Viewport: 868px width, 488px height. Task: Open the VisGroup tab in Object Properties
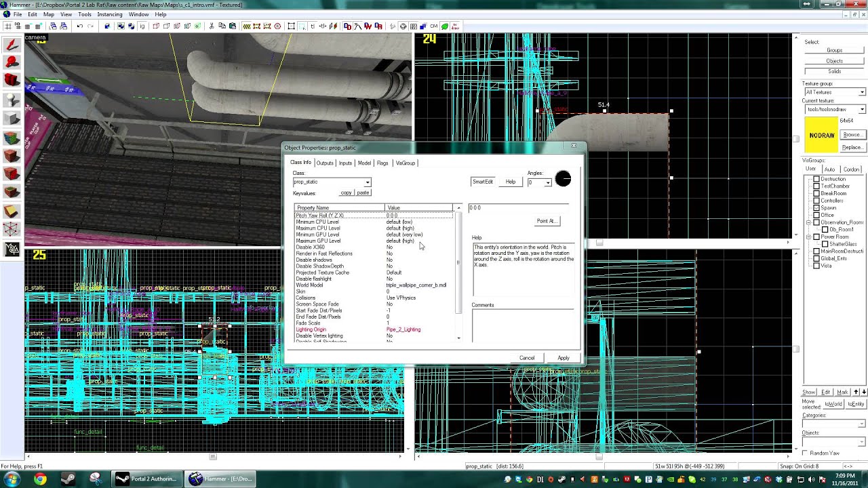pyautogui.click(x=406, y=163)
